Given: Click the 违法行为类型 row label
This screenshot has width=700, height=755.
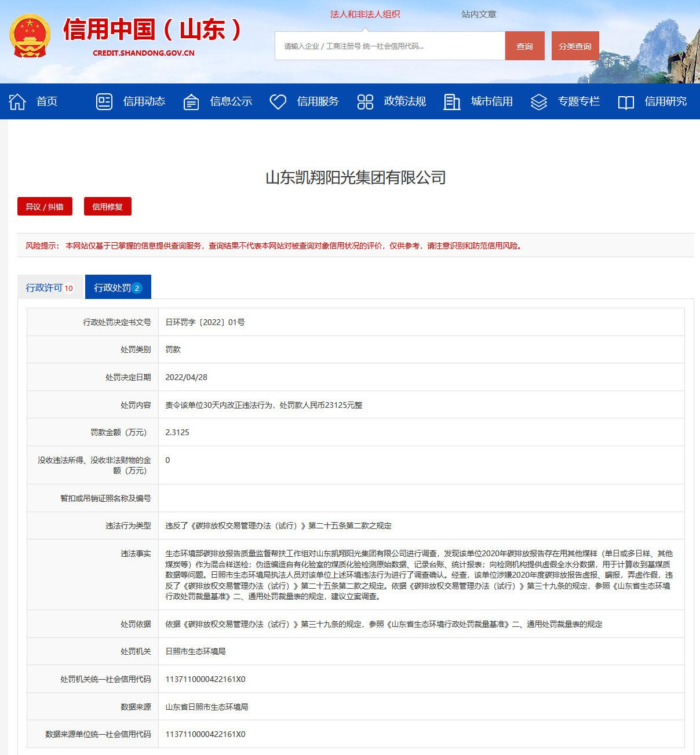Looking at the screenshot, I should tap(128, 526).
